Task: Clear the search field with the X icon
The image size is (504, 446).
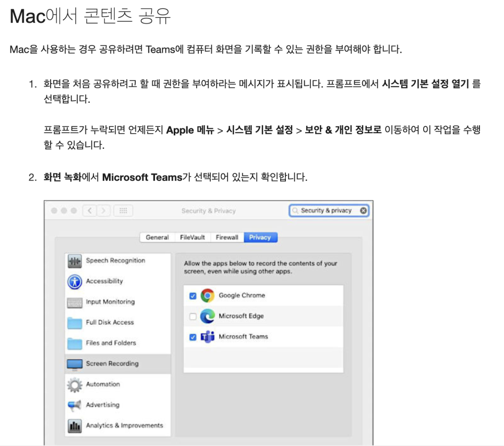Action: [363, 210]
